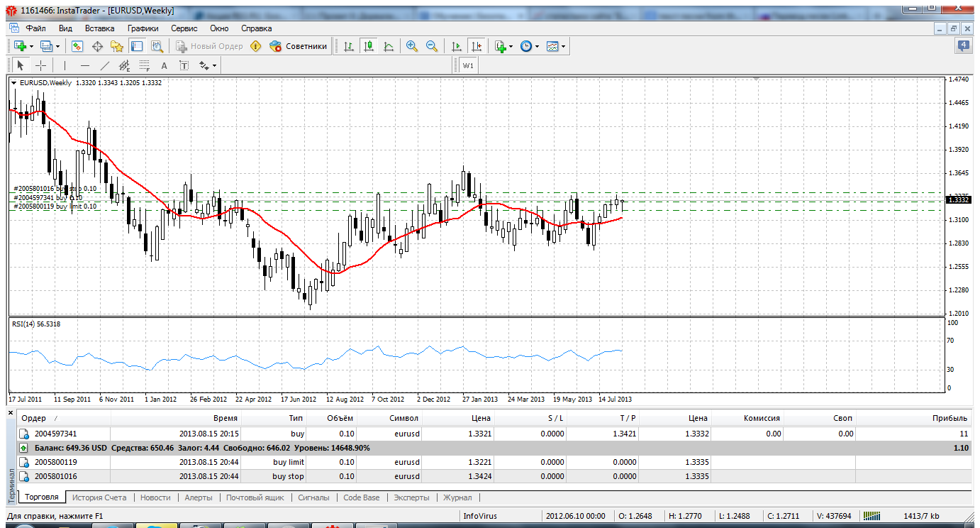
Task: Open the chart periods dropdown
Action: coord(537,46)
